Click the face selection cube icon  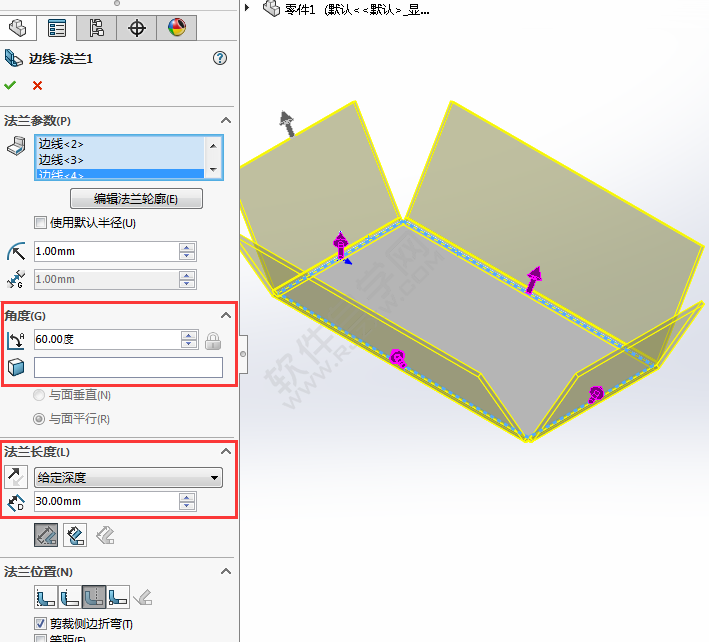[16, 367]
